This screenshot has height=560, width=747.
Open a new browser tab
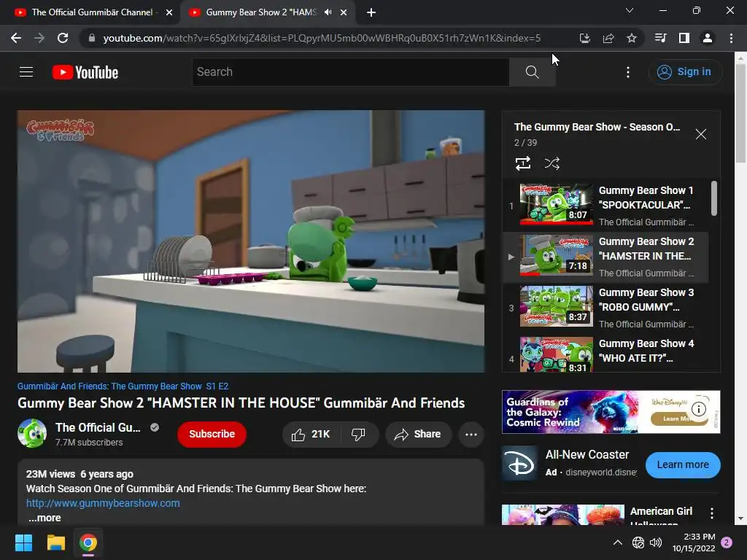(371, 12)
